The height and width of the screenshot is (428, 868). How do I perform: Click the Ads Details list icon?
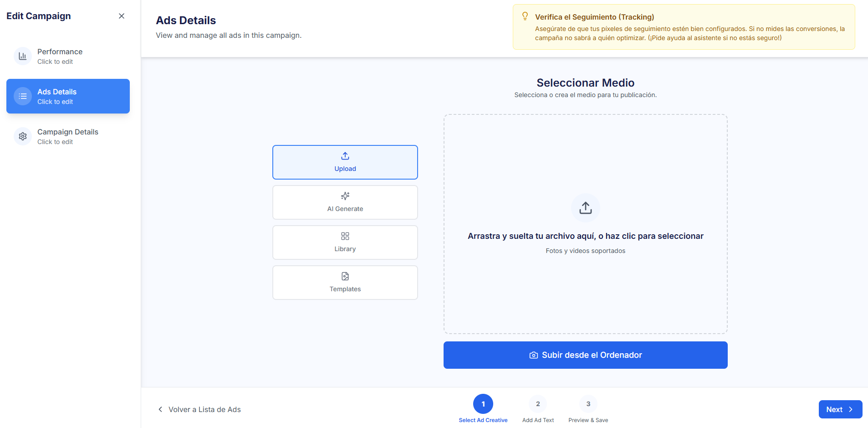pos(23,96)
